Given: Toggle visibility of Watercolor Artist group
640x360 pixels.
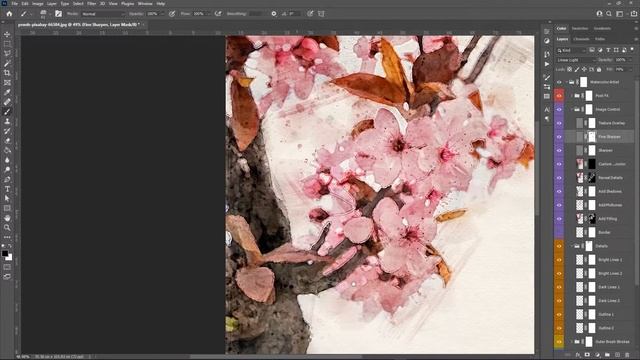Looking at the screenshot, I should 559,82.
